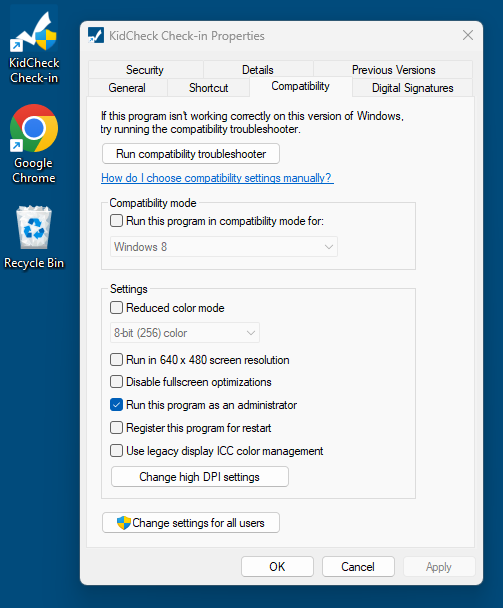
Task: Open the Windows 8 compatibility dropdown
Action: tap(224, 247)
